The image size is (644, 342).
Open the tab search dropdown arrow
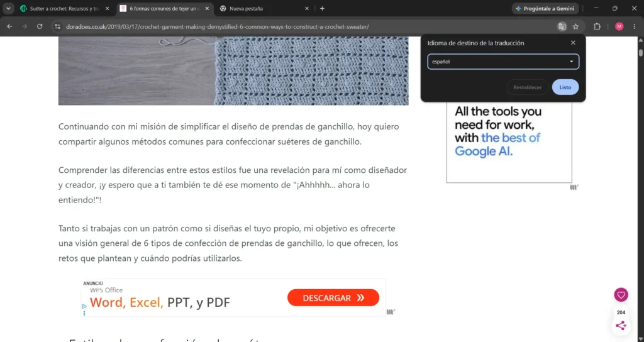pyautogui.click(x=8, y=8)
